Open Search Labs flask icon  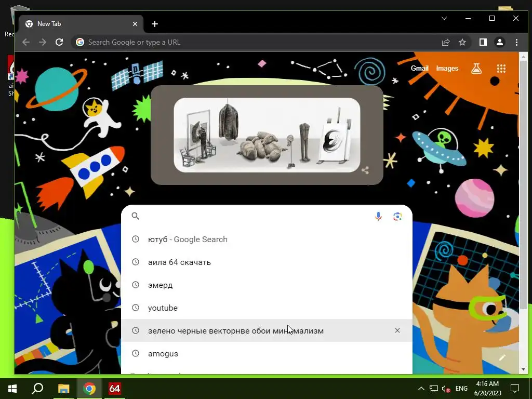(476, 69)
